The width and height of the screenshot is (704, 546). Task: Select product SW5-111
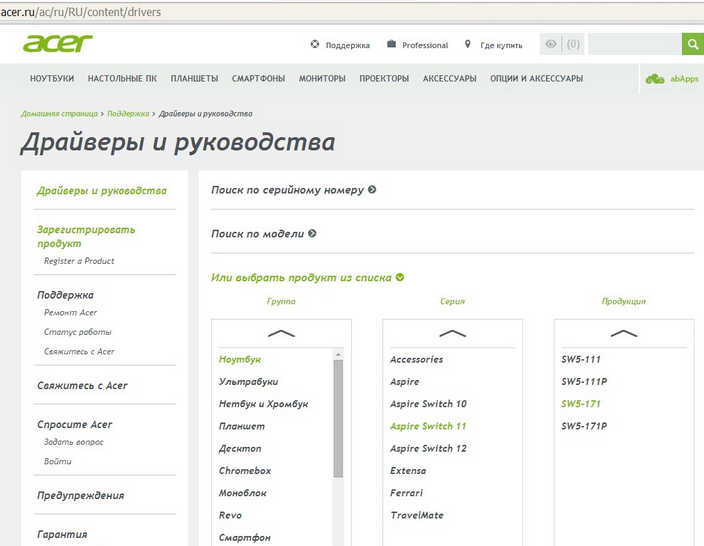pyautogui.click(x=581, y=360)
